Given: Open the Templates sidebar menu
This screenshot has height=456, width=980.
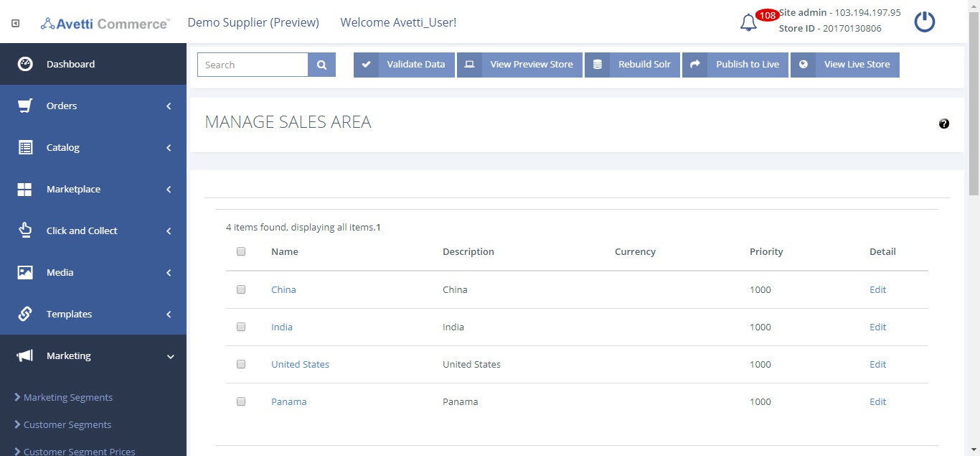Looking at the screenshot, I should point(93,314).
